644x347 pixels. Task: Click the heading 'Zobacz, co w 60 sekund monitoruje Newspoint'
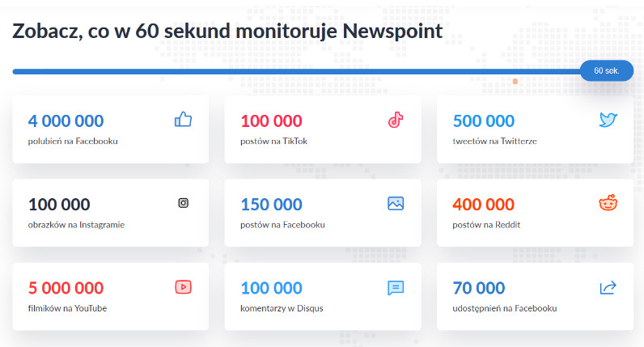(x=227, y=32)
